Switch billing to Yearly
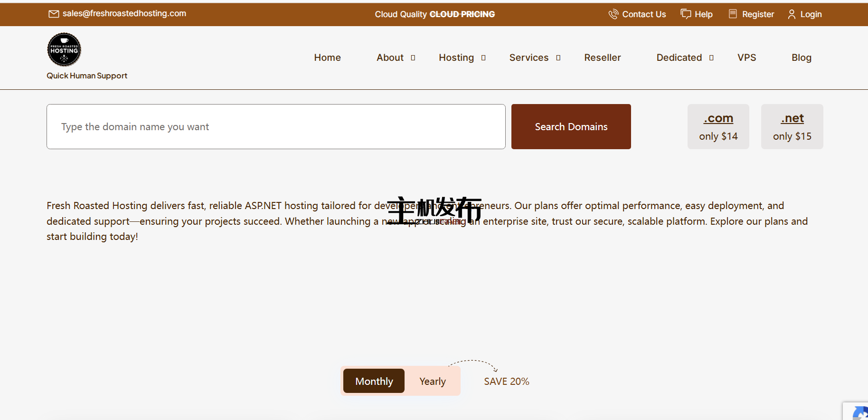This screenshot has height=420, width=868. coord(432,381)
